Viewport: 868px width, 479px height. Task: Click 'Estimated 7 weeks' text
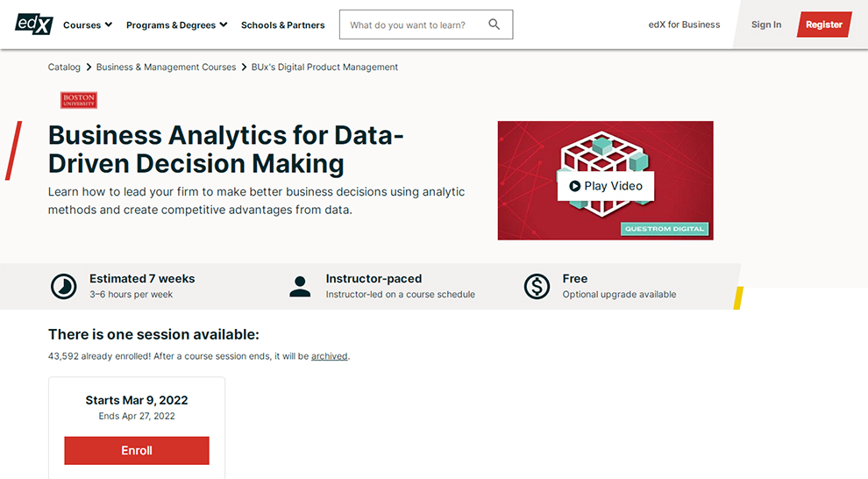click(142, 279)
